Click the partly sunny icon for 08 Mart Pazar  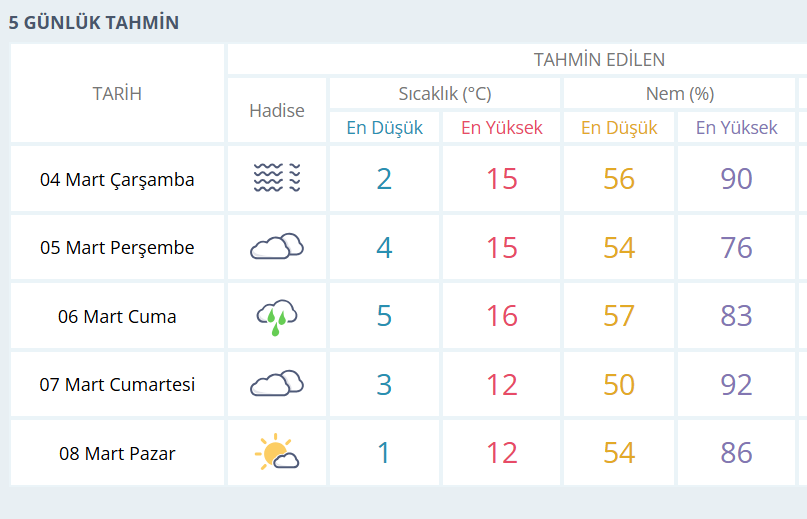(x=277, y=453)
